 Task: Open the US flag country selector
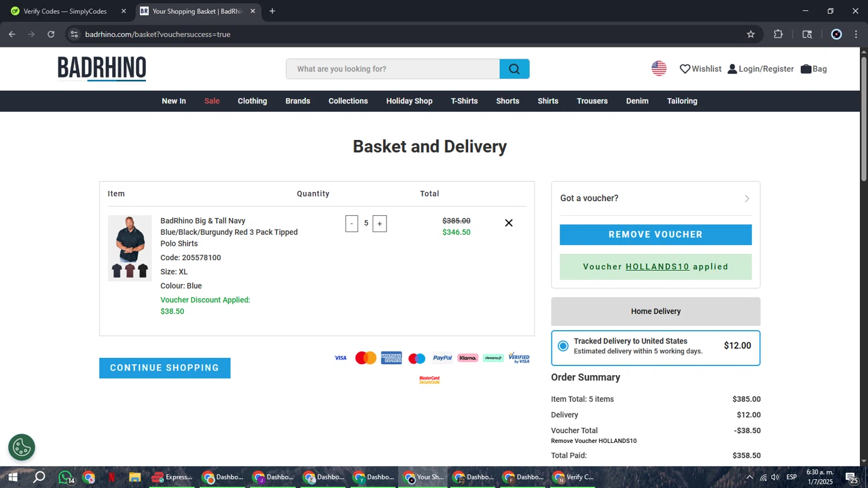(x=659, y=68)
